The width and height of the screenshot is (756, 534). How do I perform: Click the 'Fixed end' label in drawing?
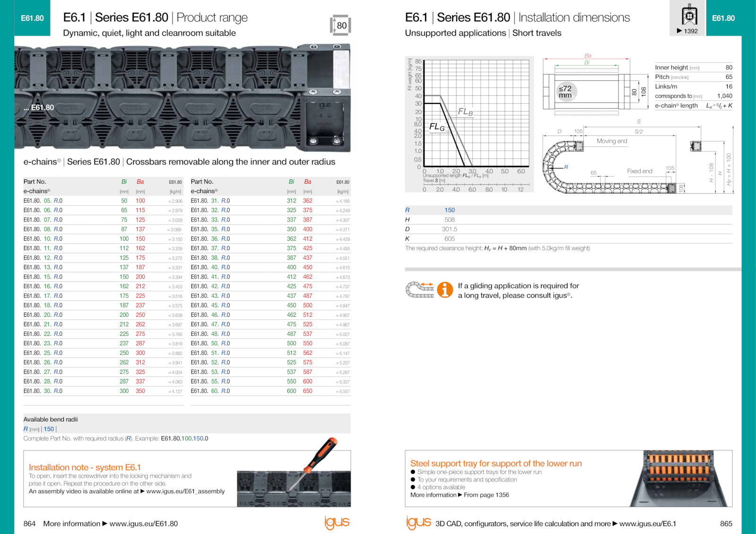click(639, 171)
